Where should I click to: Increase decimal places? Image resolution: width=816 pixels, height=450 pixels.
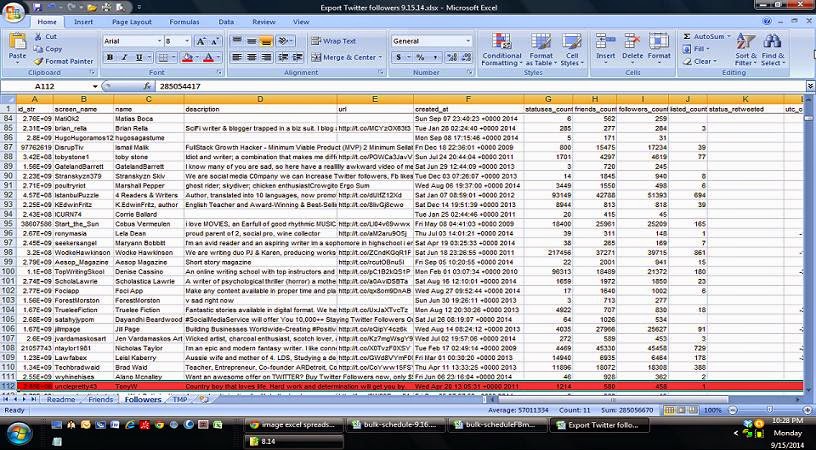[452, 58]
